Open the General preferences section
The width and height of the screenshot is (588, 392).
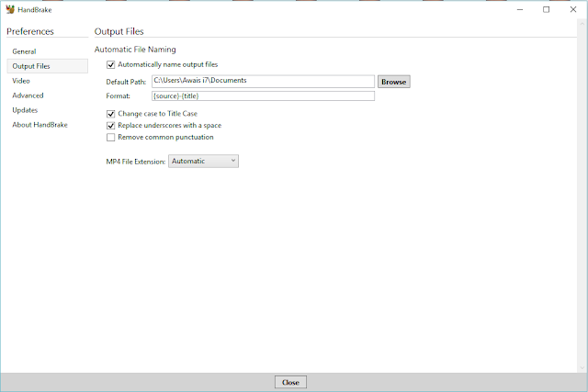coord(24,51)
